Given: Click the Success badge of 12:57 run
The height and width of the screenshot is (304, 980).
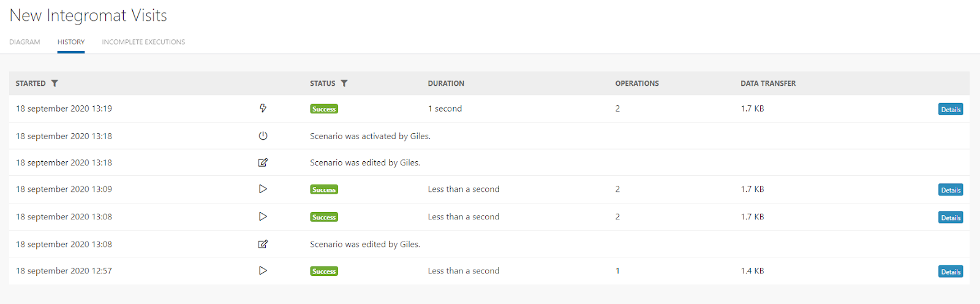Looking at the screenshot, I should [324, 271].
